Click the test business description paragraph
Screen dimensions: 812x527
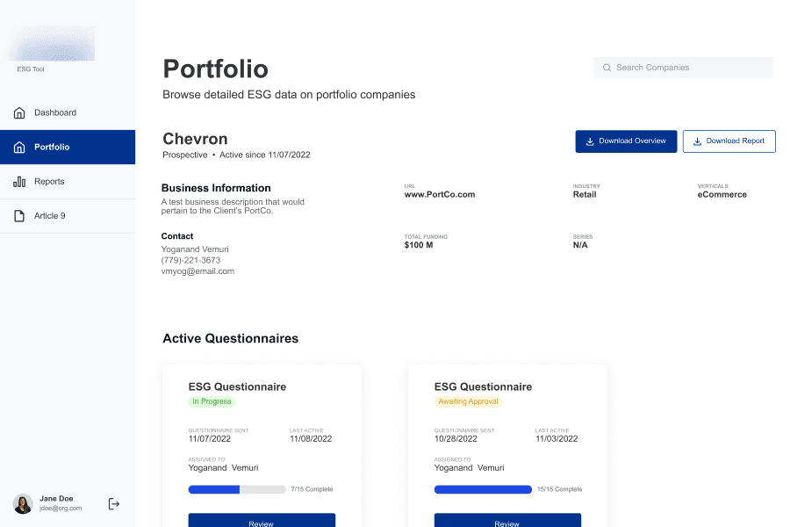[233, 206]
